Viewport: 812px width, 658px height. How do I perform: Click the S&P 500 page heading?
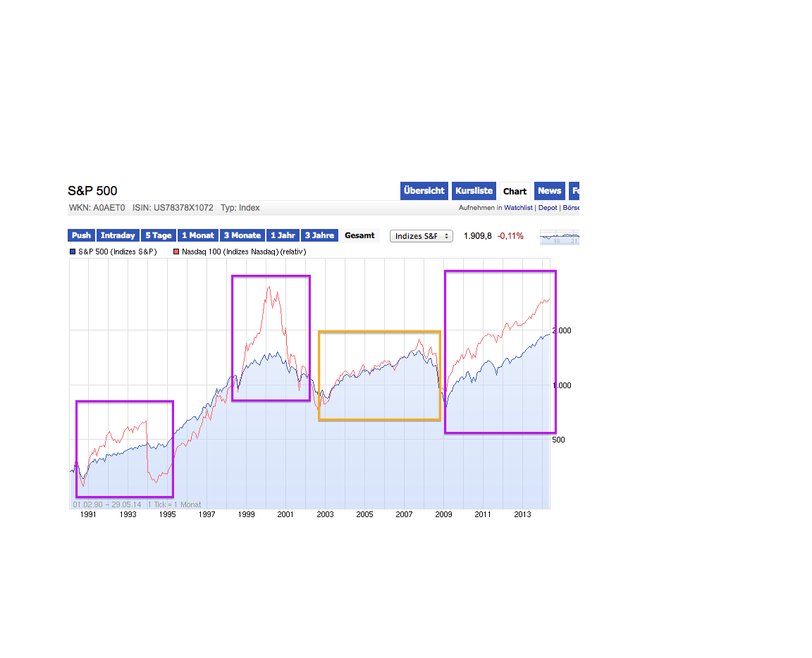(x=93, y=190)
